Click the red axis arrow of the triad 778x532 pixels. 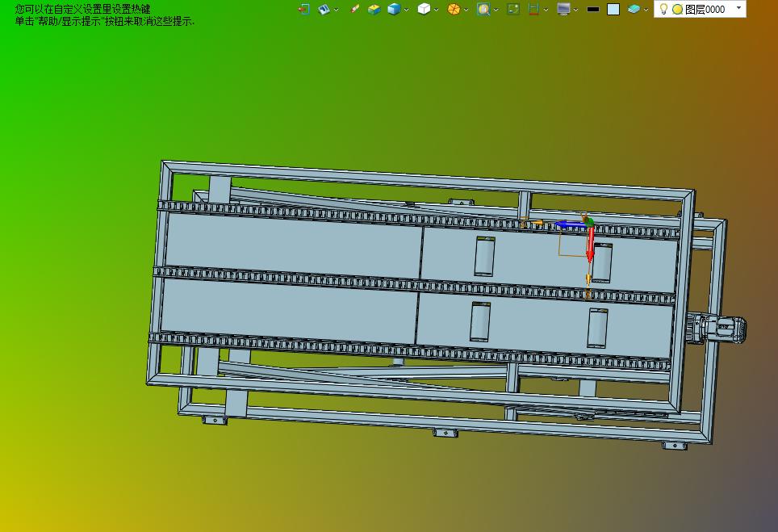point(590,244)
